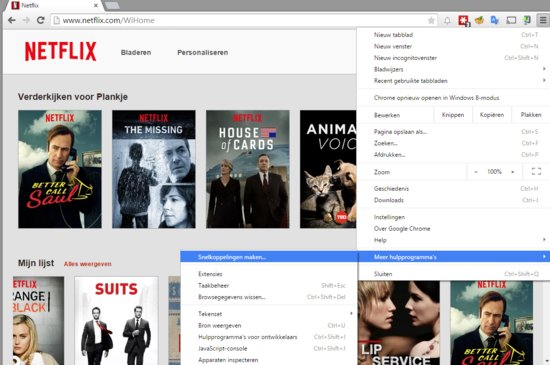The image size is (550, 365).
Task: Open a new tab with the new tab button
Action: [x=112, y=5]
